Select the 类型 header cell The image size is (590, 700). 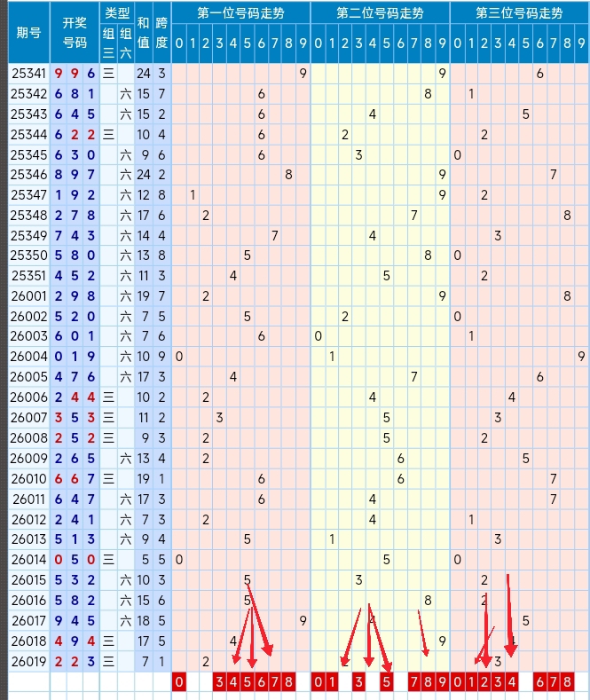116,13
